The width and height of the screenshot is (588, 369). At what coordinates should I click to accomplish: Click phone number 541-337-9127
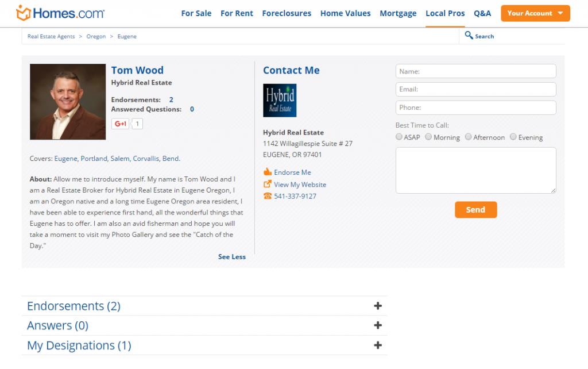point(295,197)
